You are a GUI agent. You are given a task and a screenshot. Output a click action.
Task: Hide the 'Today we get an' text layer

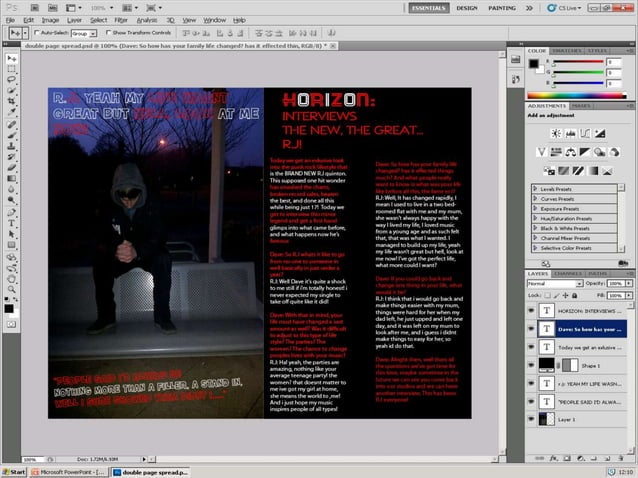pyautogui.click(x=531, y=347)
